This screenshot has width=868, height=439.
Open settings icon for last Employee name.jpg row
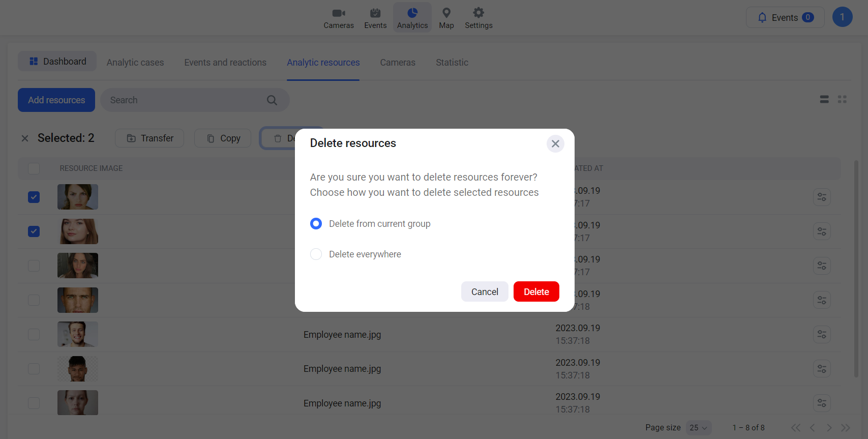coord(822,403)
